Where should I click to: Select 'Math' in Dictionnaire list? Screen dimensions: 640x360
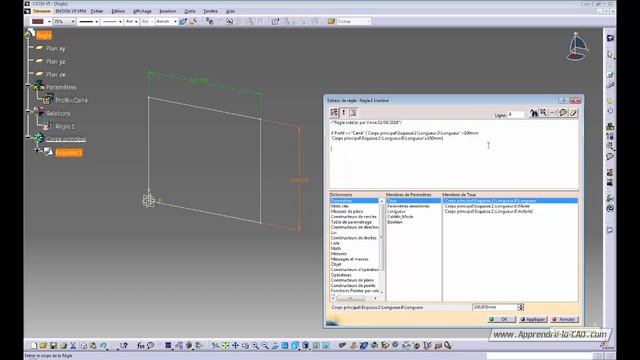point(336,248)
